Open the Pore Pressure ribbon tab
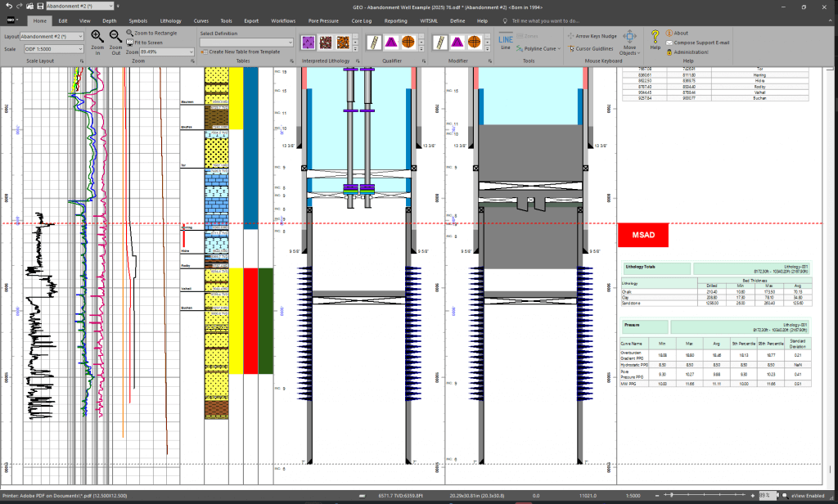This screenshot has height=504, width=838. coord(323,20)
